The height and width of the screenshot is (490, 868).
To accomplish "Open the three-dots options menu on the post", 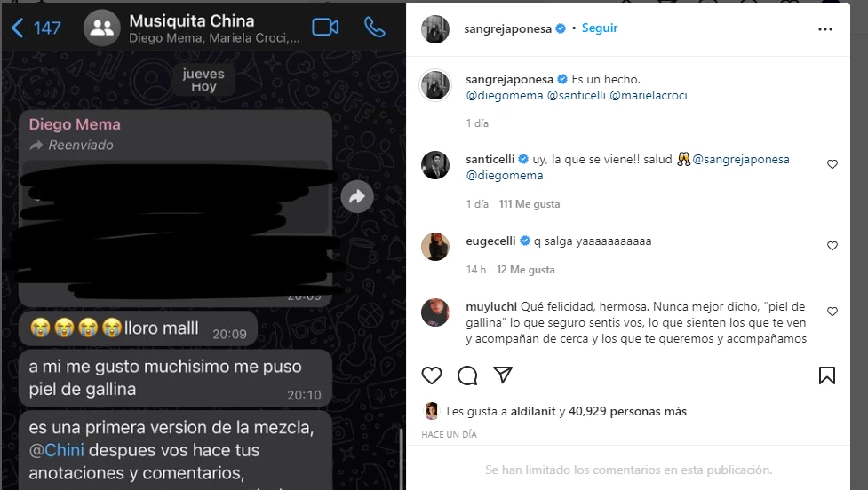I will click(824, 29).
